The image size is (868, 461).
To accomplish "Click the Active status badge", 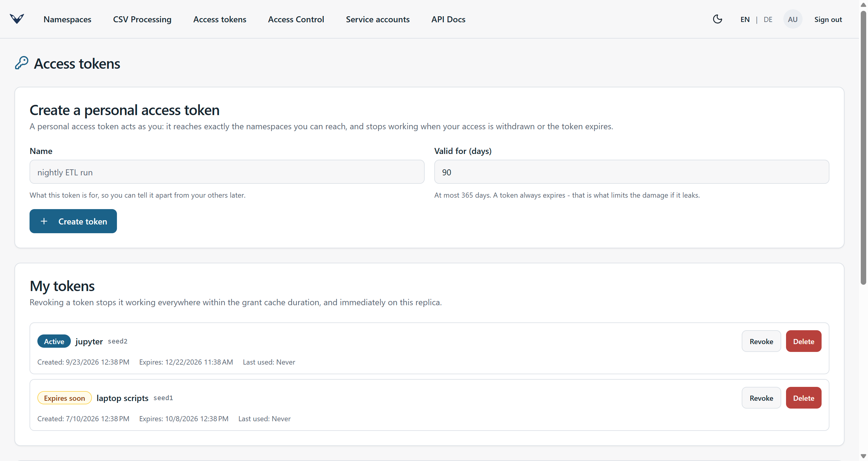I will coord(54,341).
